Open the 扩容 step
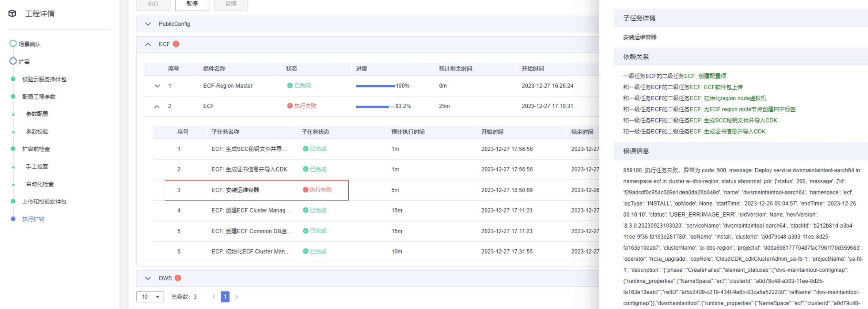The image size is (868, 309). 24,61
